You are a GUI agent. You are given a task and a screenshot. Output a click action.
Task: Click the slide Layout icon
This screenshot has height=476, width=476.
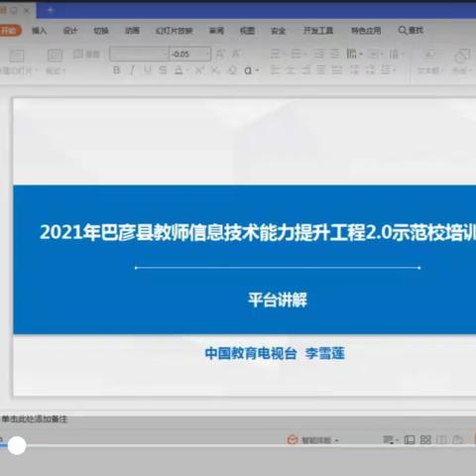coord(55,56)
